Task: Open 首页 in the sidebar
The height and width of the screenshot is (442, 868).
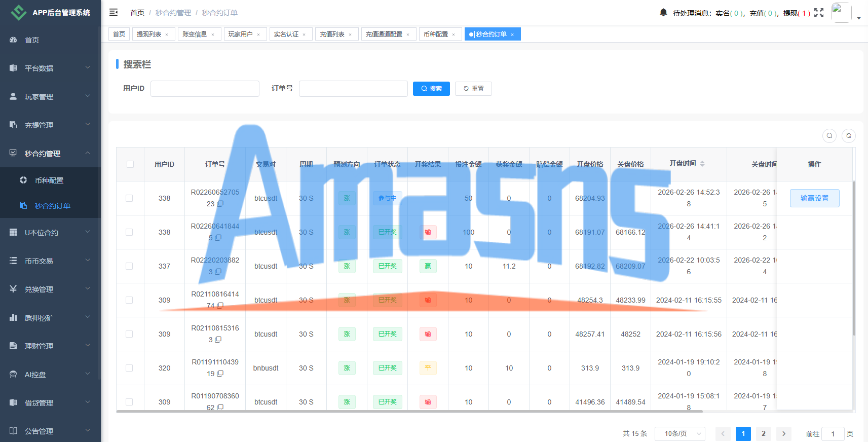Action: pyautogui.click(x=50, y=40)
